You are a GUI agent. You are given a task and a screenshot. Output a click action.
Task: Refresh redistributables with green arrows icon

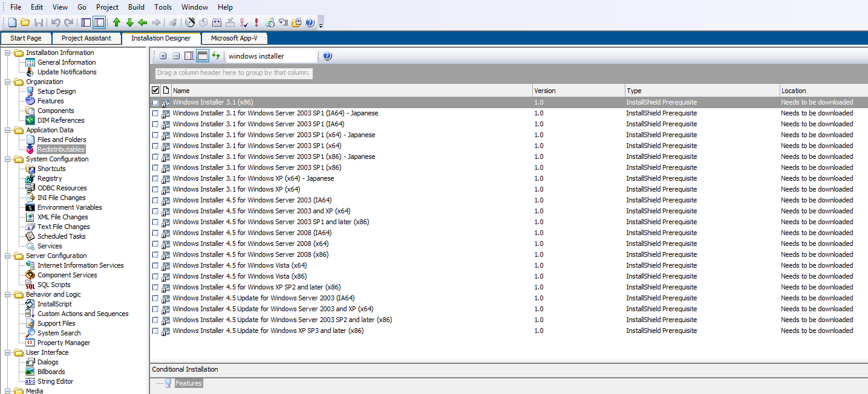click(216, 56)
